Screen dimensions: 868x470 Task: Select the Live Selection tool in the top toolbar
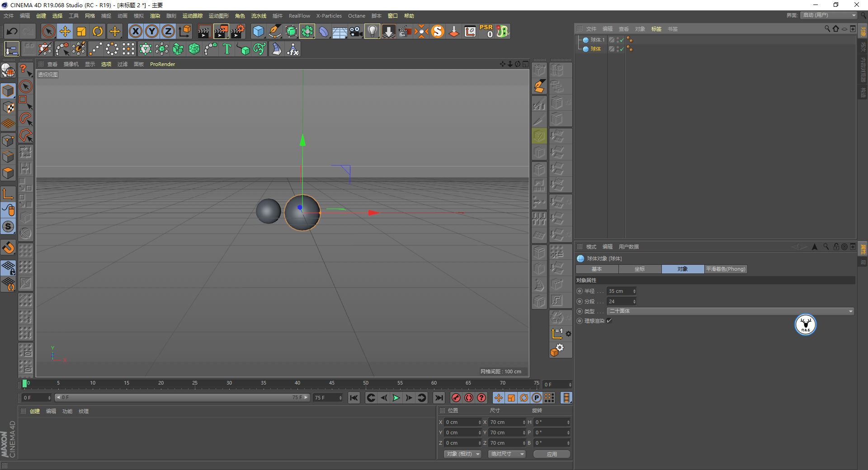(48, 31)
